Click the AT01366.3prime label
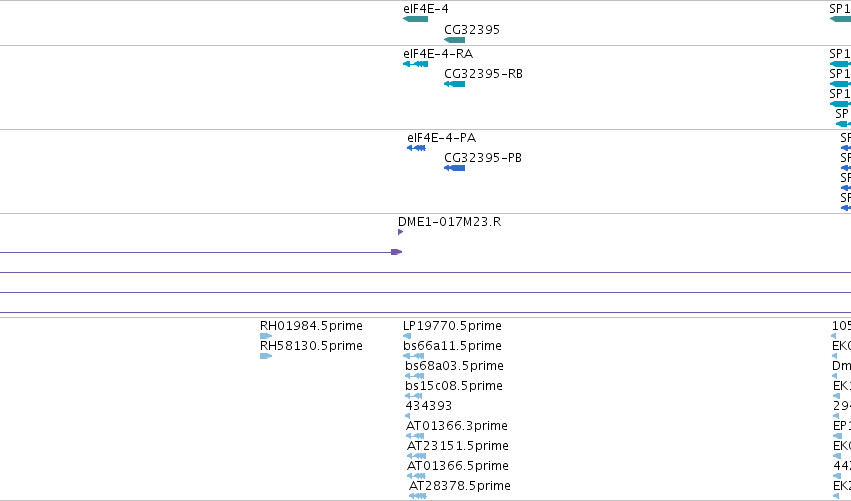The image size is (851, 501). tap(457, 426)
